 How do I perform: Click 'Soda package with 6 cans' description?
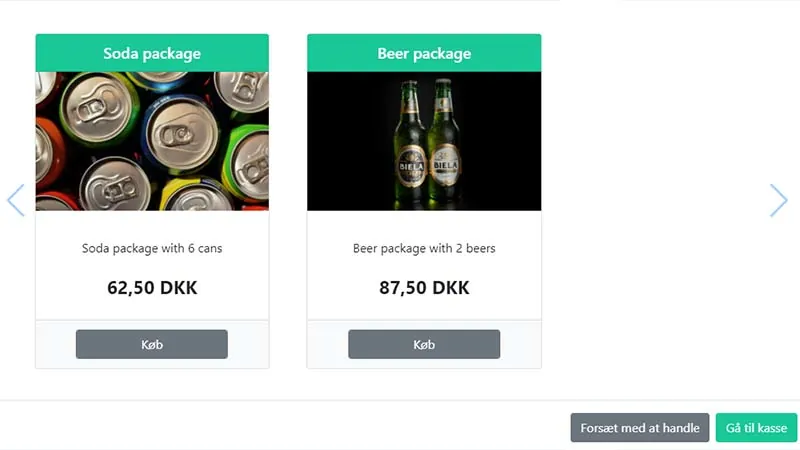pos(152,248)
